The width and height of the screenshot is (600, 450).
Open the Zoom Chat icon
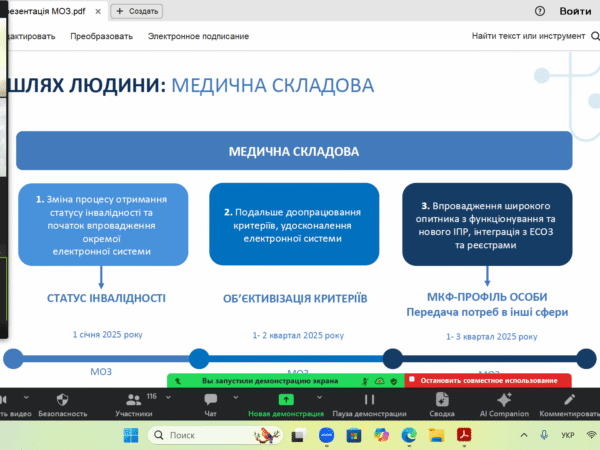tap(210, 399)
